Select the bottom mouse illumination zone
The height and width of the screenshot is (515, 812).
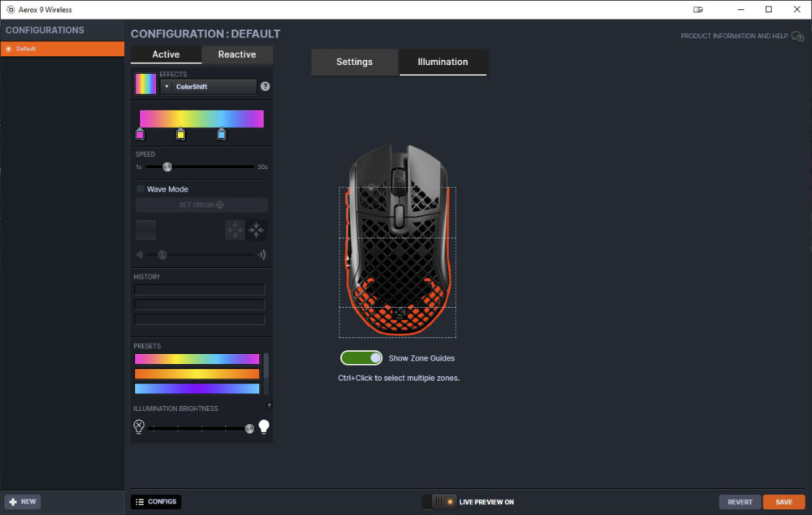click(398, 322)
